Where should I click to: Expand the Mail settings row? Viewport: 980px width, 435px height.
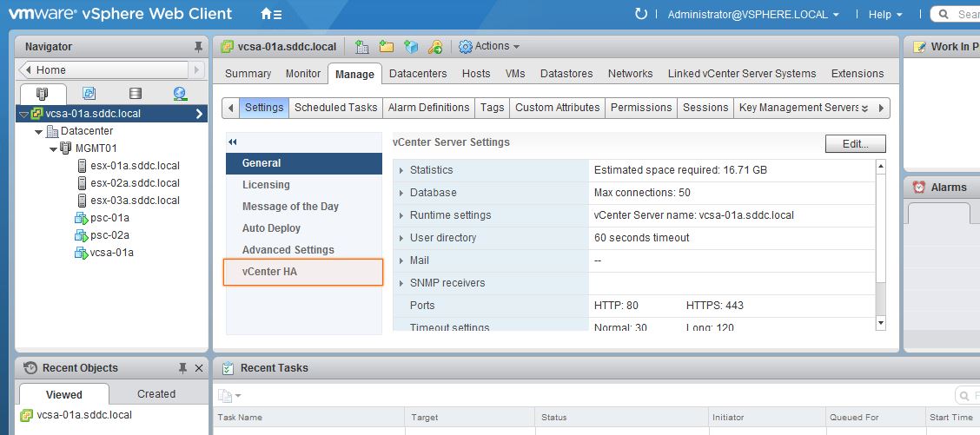(x=401, y=260)
